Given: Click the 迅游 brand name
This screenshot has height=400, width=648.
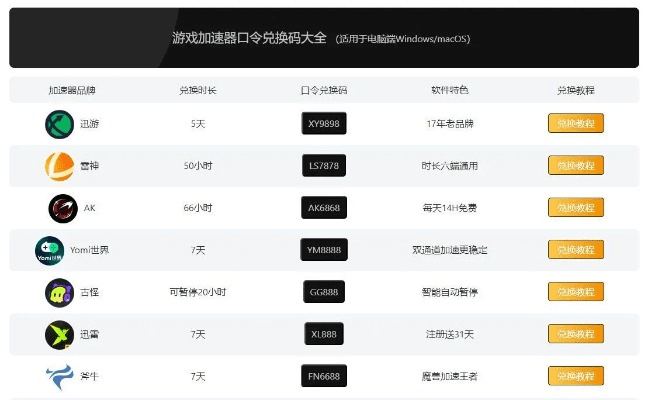Looking at the screenshot, I should pos(89,124).
